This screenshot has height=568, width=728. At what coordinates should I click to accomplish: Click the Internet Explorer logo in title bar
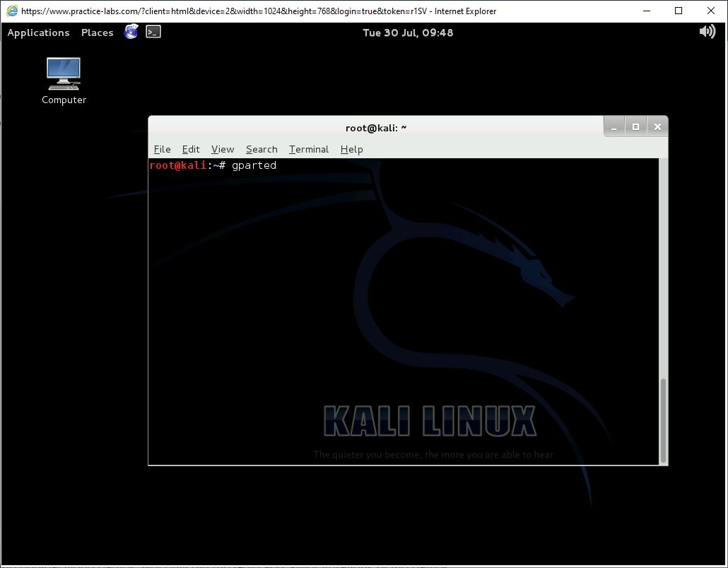pos(11,11)
